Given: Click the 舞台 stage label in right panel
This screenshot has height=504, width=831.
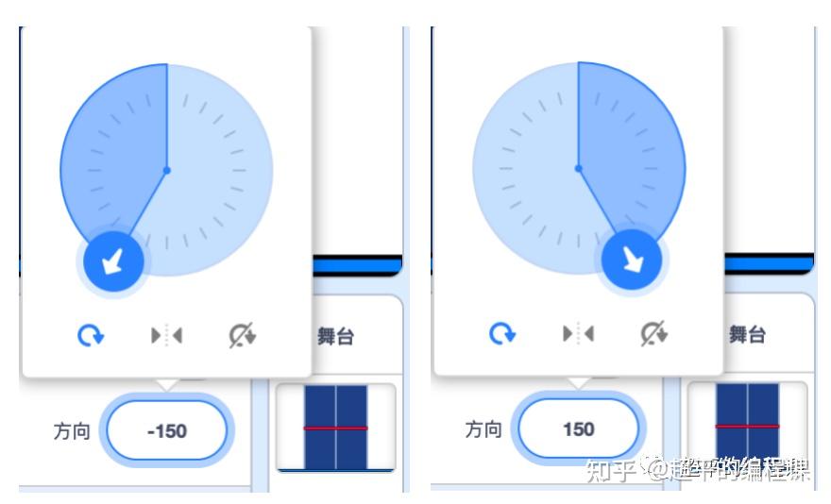Looking at the screenshot, I should (747, 335).
